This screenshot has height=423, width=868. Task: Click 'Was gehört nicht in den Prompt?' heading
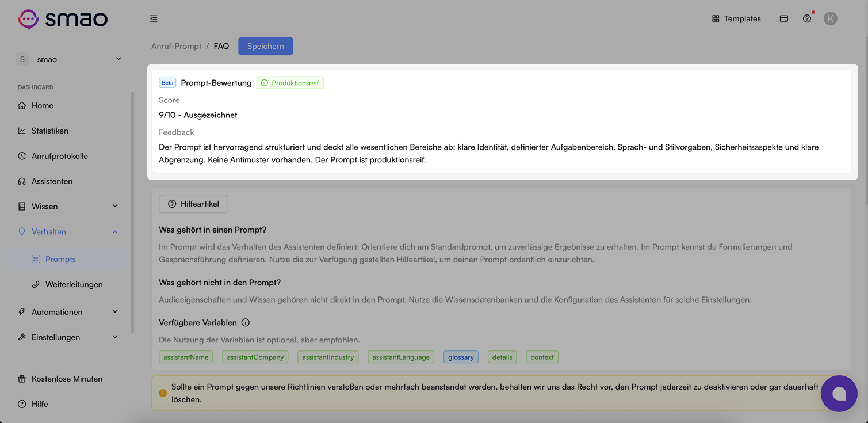[x=220, y=283]
